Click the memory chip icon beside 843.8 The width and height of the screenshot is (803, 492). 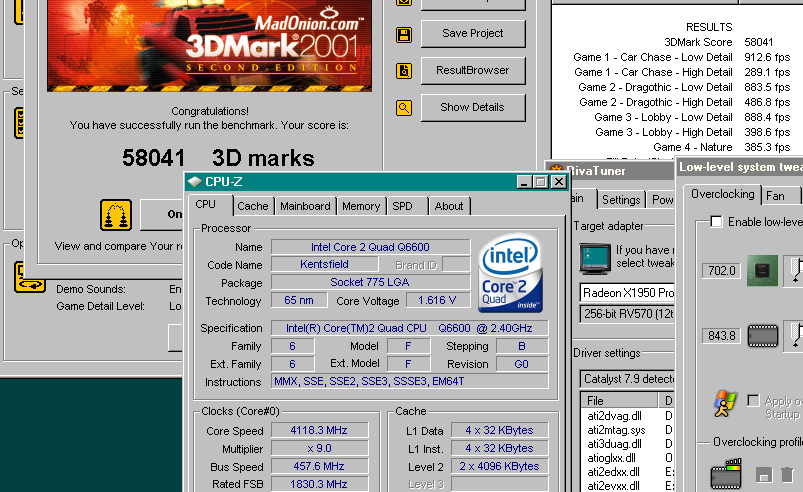pyautogui.click(x=763, y=336)
